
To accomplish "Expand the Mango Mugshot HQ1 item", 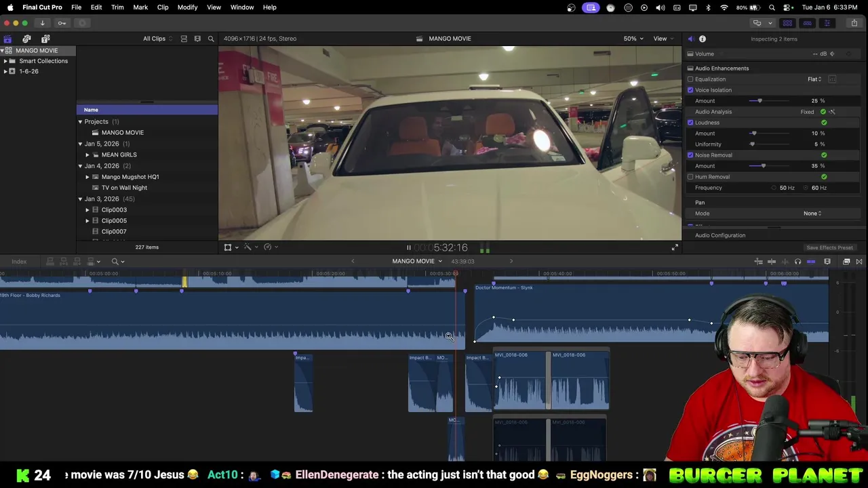I will [87, 177].
